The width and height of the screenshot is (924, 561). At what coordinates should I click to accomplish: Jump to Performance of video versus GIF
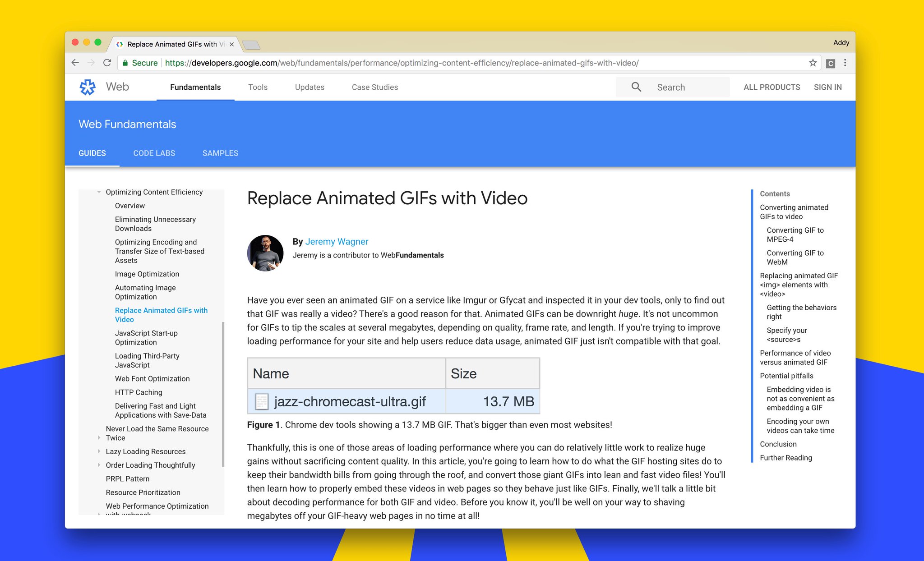pyautogui.click(x=795, y=357)
